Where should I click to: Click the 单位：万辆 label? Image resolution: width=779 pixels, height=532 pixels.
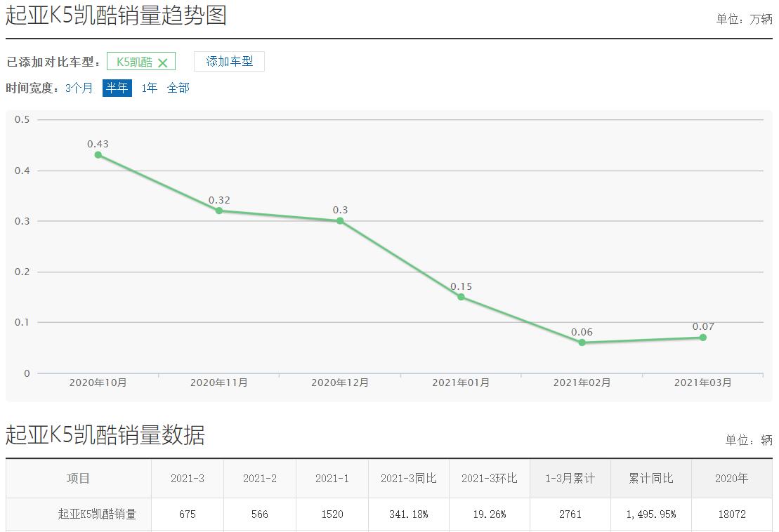744,20
